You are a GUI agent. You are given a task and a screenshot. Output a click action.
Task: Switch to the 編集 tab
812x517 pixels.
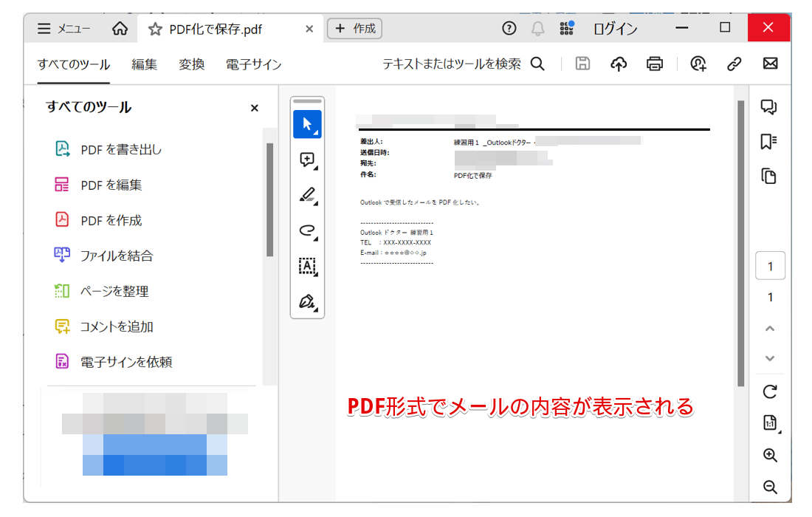[x=144, y=64]
